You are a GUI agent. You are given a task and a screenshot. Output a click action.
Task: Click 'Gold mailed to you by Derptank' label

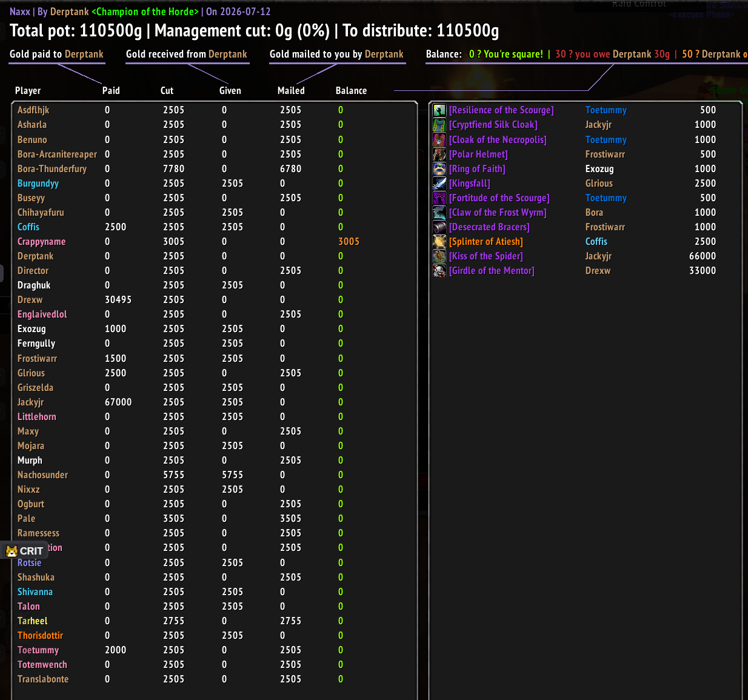tap(336, 54)
